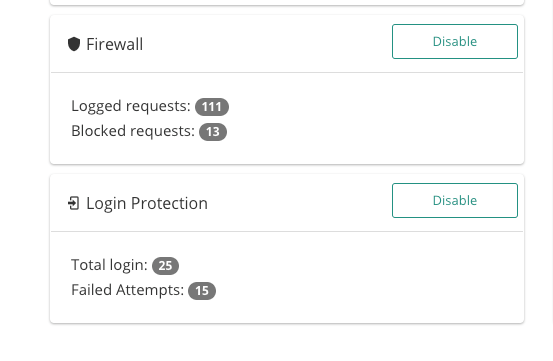Disable the Firewall module
Image resolution: width=553 pixels, height=361 pixels.
pyautogui.click(x=455, y=42)
